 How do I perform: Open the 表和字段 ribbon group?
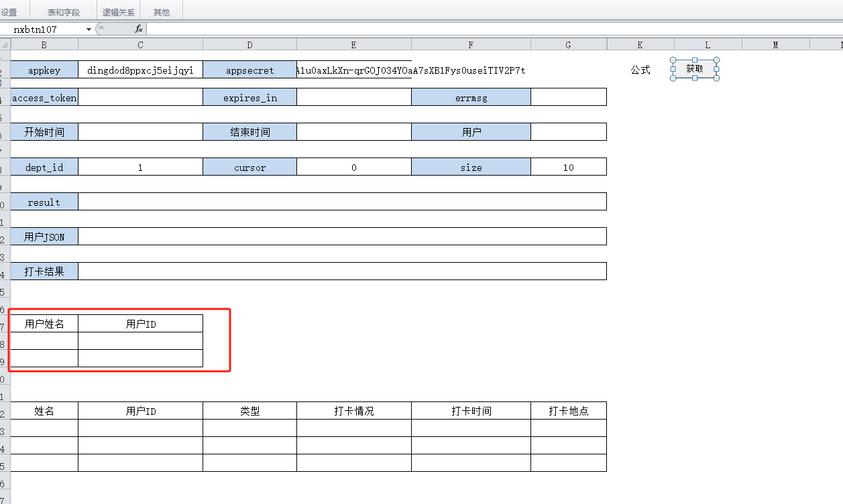[63, 12]
